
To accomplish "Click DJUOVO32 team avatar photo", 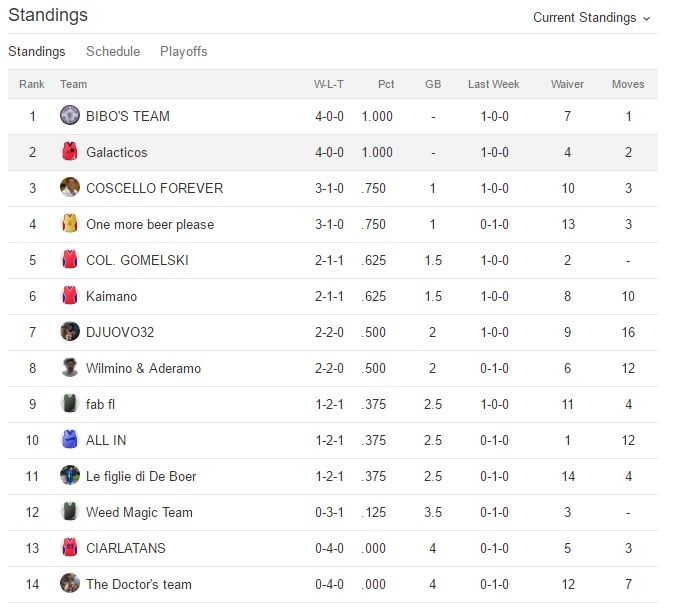I will [70, 332].
